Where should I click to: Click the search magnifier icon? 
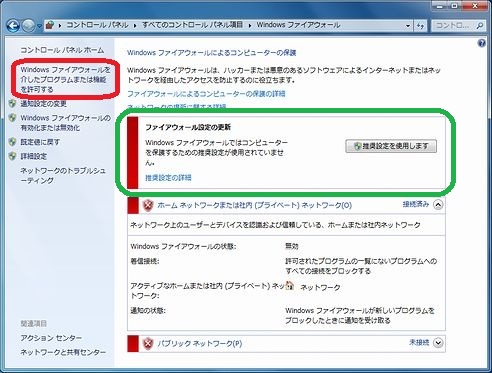(x=479, y=26)
